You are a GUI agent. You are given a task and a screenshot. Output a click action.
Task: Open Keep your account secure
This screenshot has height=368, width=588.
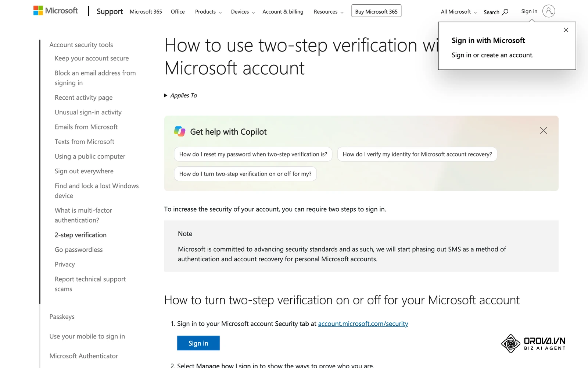tap(92, 58)
